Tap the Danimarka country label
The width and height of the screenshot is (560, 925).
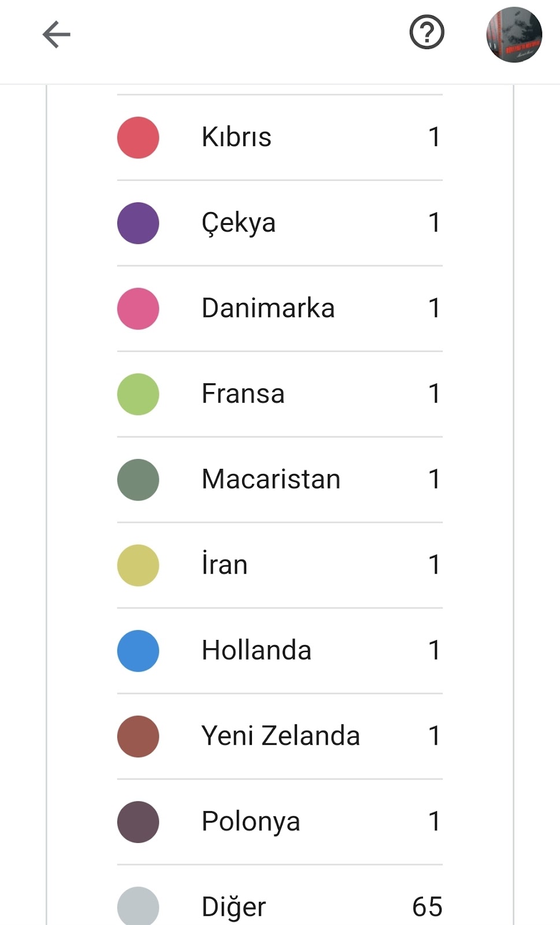click(x=268, y=308)
